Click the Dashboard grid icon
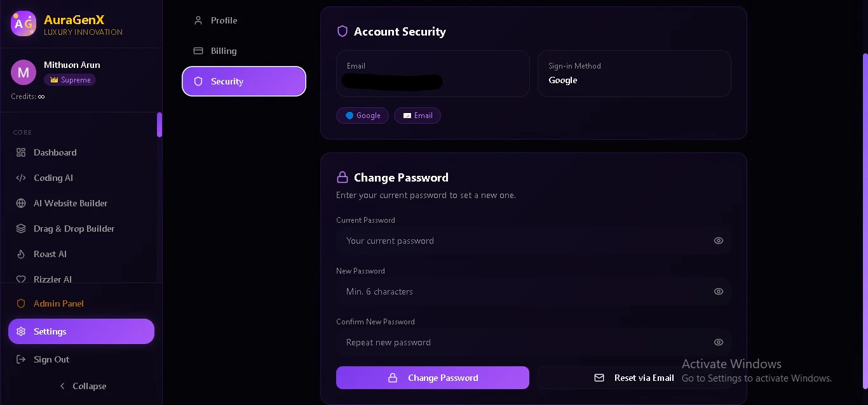Screen dimensions: 868x405 pos(21,152)
